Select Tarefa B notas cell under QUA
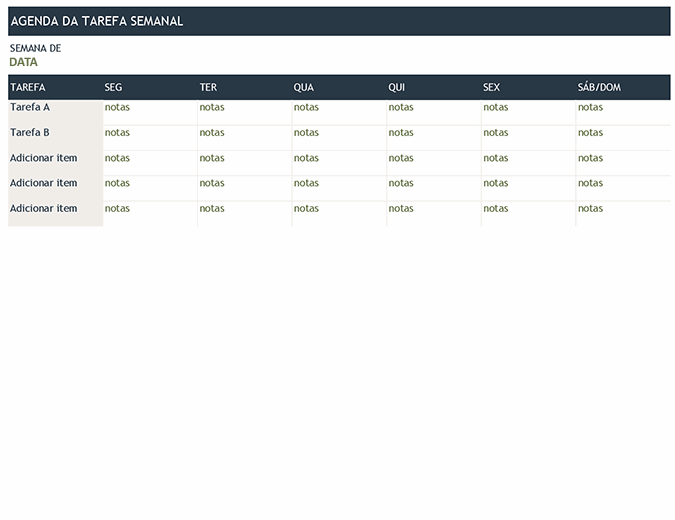675x520 pixels. coord(306,132)
